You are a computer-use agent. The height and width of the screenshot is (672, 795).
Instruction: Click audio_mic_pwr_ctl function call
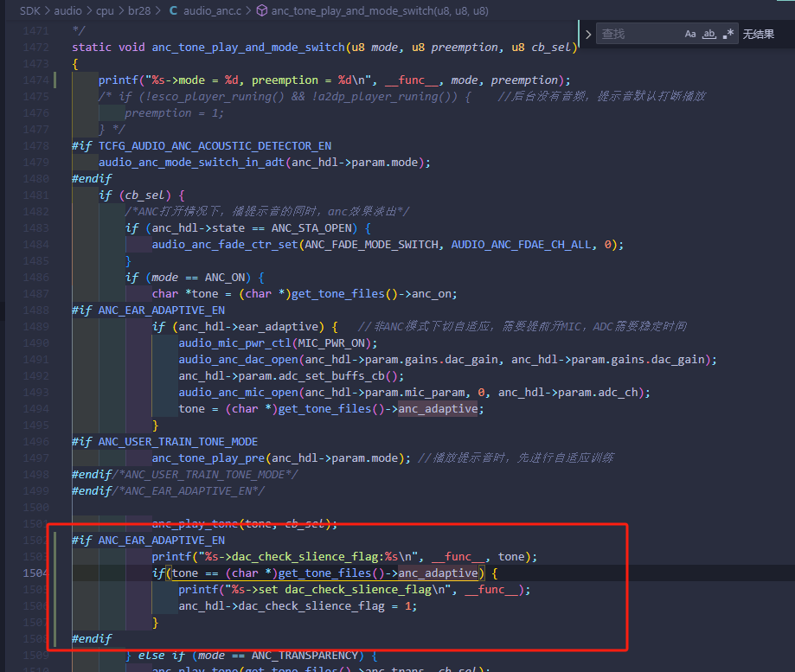234,343
